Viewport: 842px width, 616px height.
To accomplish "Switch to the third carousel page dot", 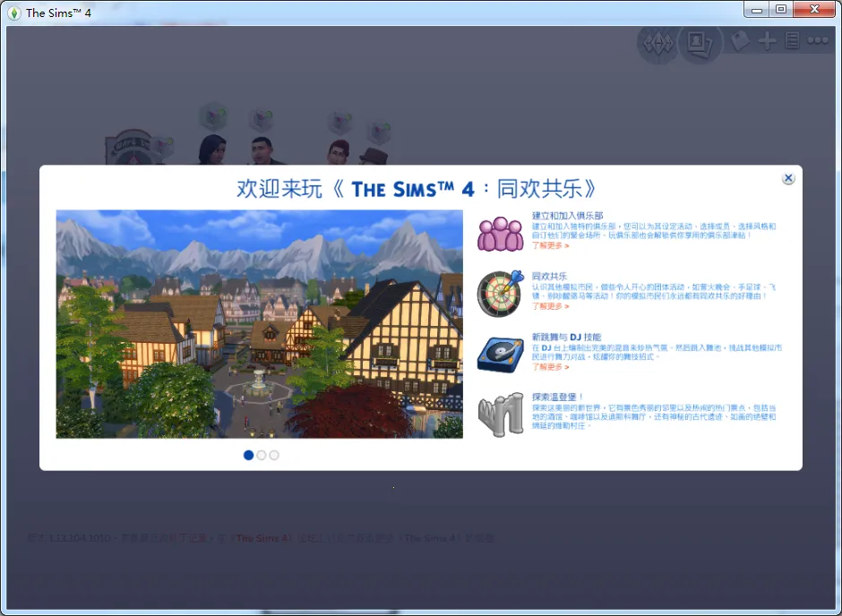I will (x=274, y=455).
